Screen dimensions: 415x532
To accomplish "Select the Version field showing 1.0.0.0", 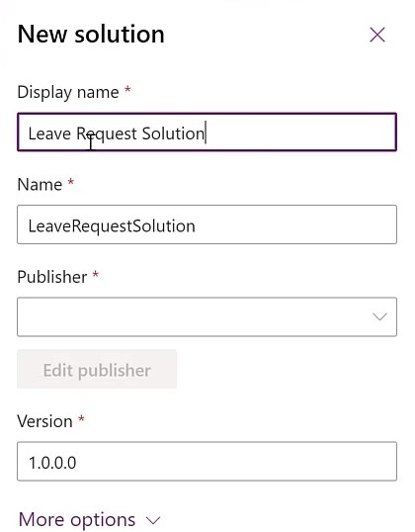I will click(207, 461).
